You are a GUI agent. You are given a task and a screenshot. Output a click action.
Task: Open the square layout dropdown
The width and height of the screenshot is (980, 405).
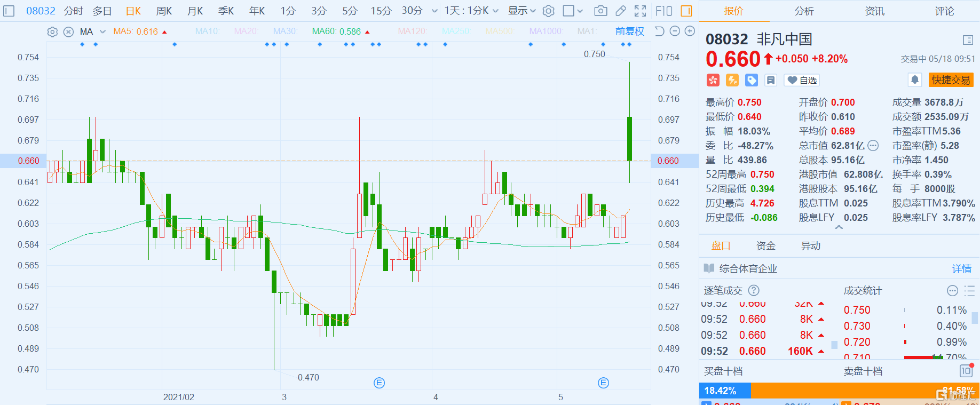pos(573,11)
